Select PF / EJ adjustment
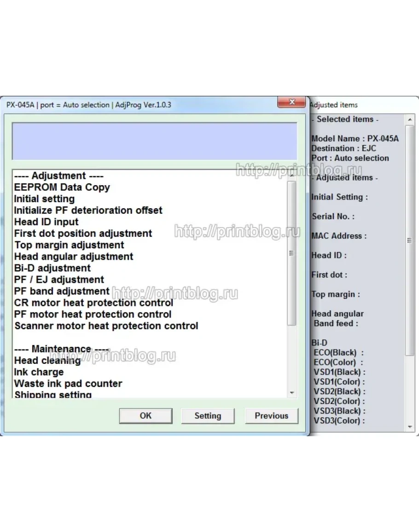The image size is (419, 532). pyautogui.click(x=59, y=280)
